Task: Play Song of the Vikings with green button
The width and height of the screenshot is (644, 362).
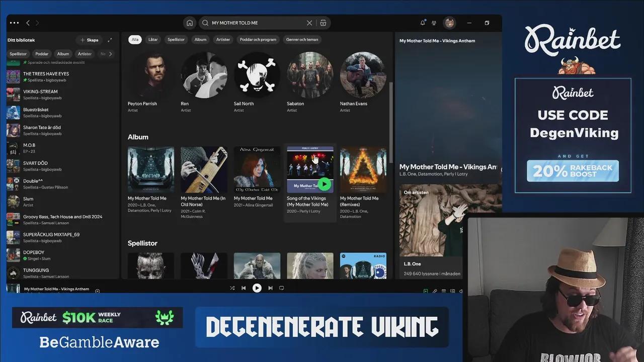Action: [325, 184]
